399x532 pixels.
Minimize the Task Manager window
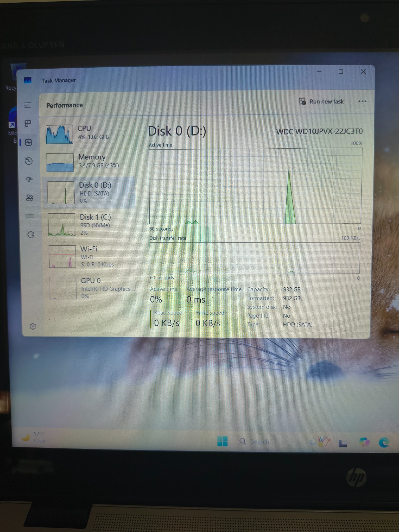[319, 72]
